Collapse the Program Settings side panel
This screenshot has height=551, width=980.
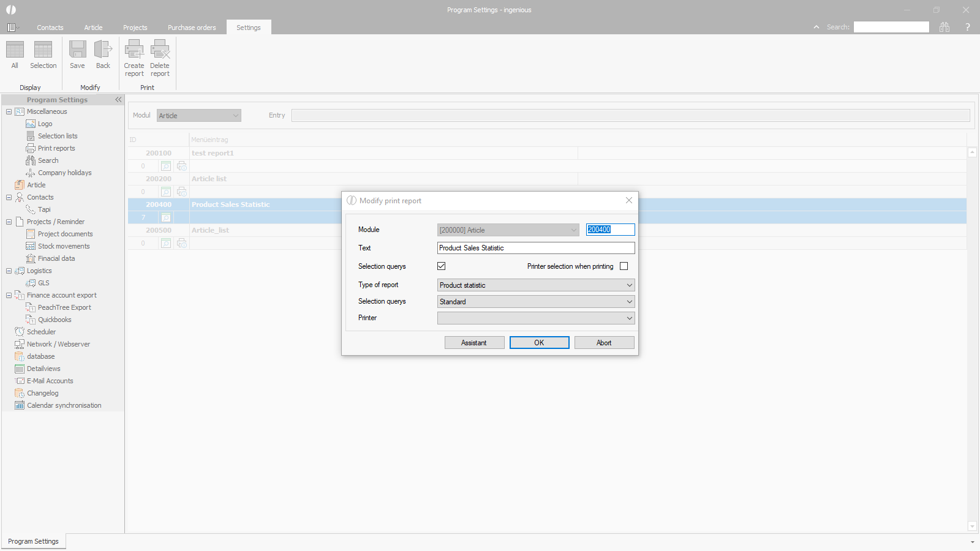pyautogui.click(x=118, y=100)
